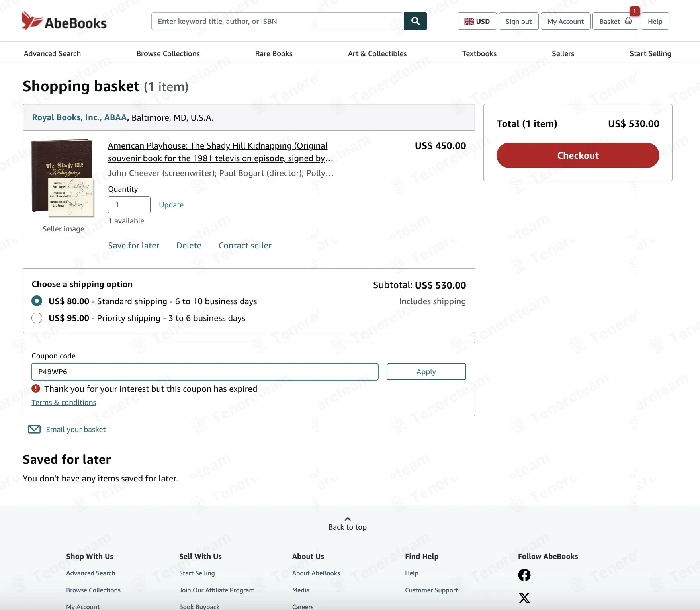Screen dimensions: 700x610
Task: Open the Rare Books menu item
Action: coord(274,53)
